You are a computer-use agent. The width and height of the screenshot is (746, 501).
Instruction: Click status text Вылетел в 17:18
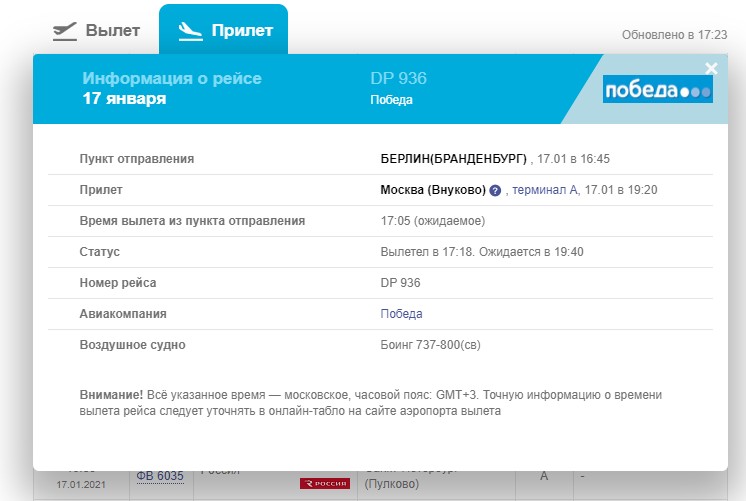pos(427,252)
